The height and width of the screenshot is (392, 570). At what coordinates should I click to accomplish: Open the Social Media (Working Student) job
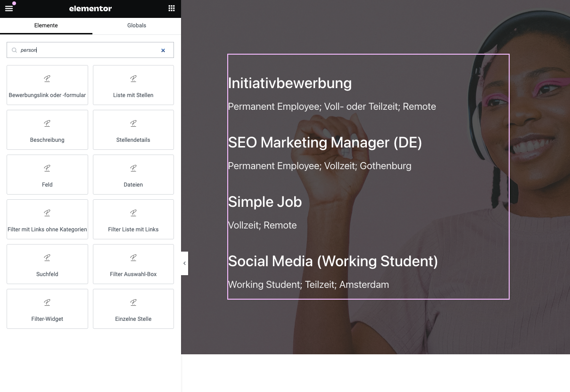tap(333, 261)
